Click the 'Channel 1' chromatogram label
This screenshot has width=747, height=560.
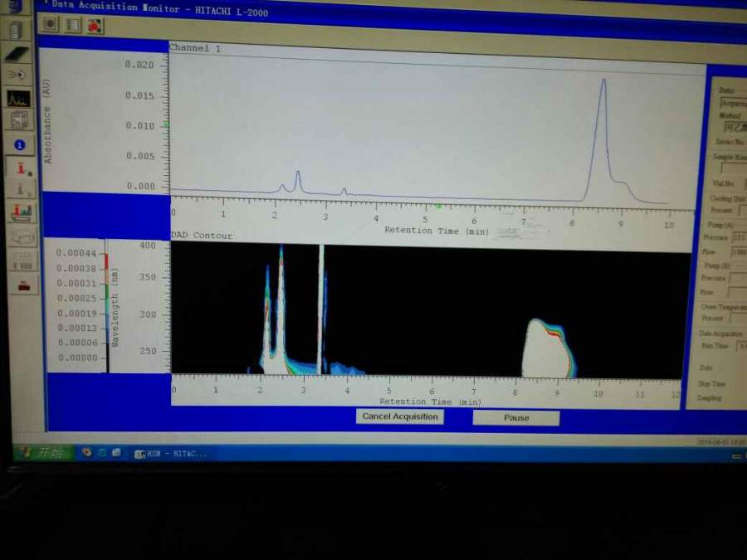point(195,47)
